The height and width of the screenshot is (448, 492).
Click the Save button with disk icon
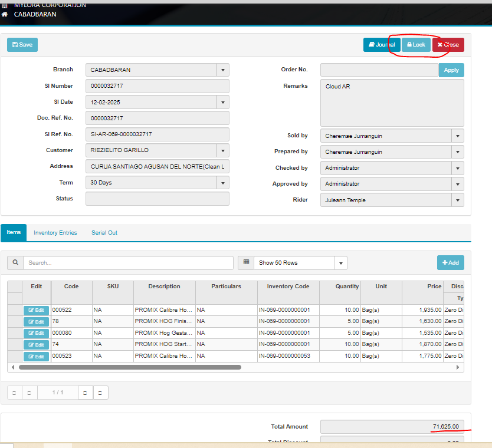click(22, 45)
